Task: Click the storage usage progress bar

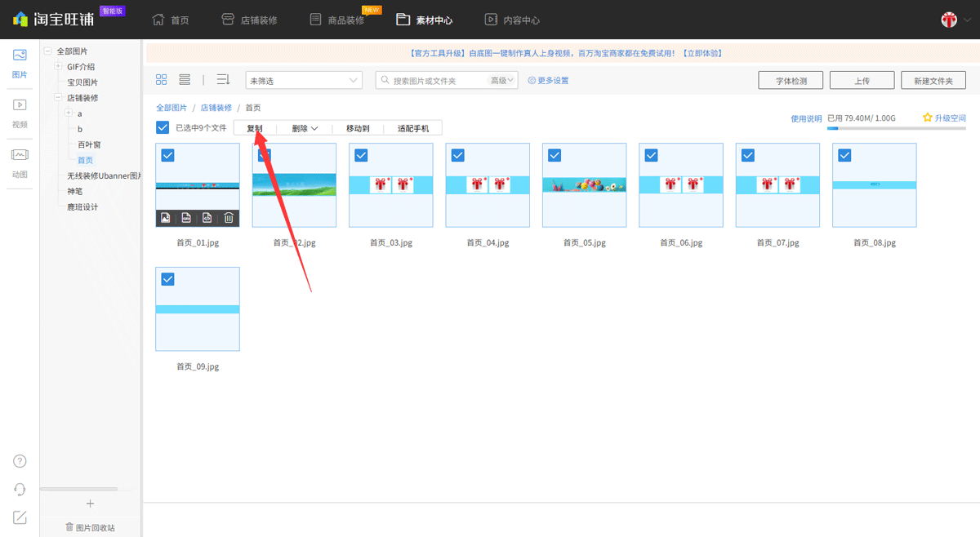Action: (x=896, y=128)
